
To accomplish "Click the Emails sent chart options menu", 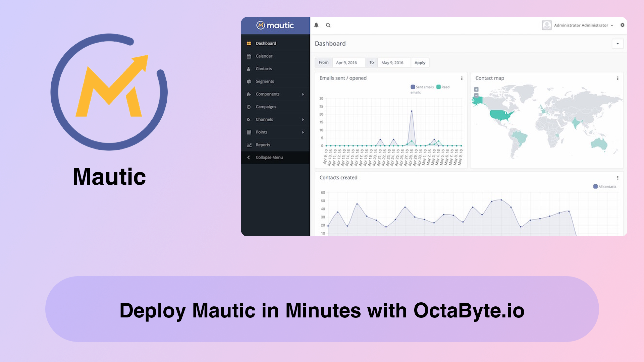I will click(x=462, y=78).
